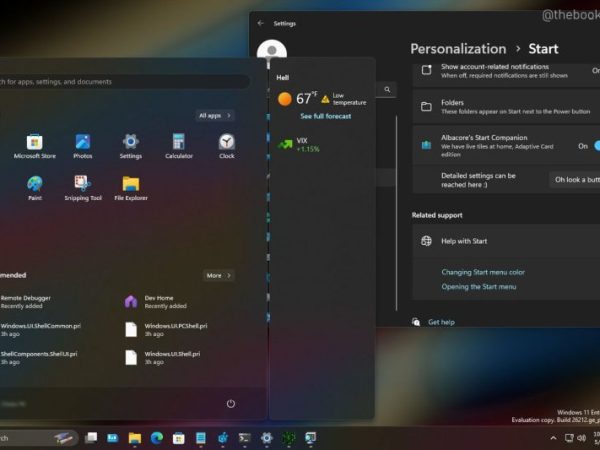This screenshot has width=600, height=450.
Task: Open the Snipping Tool
Action: tap(83, 188)
